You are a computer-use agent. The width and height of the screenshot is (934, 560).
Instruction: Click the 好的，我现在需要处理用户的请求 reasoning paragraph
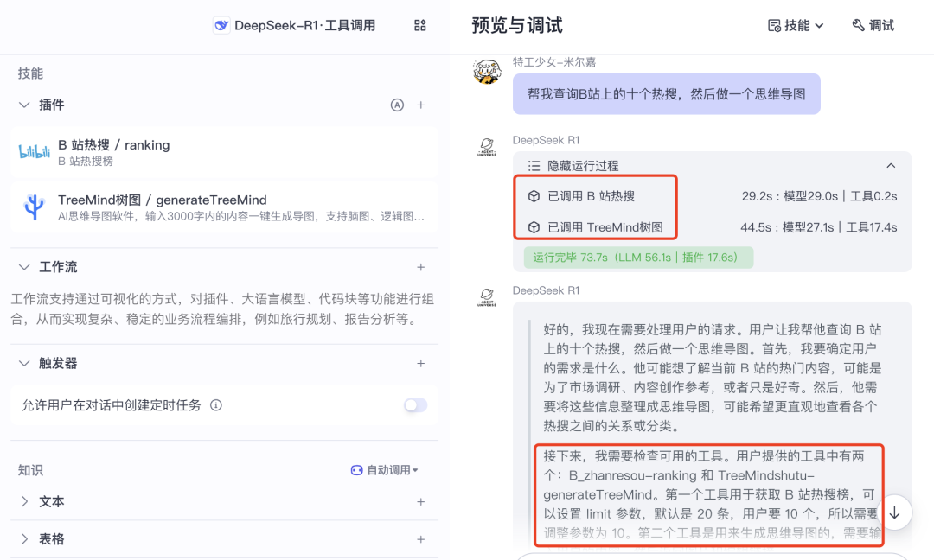(713, 378)
